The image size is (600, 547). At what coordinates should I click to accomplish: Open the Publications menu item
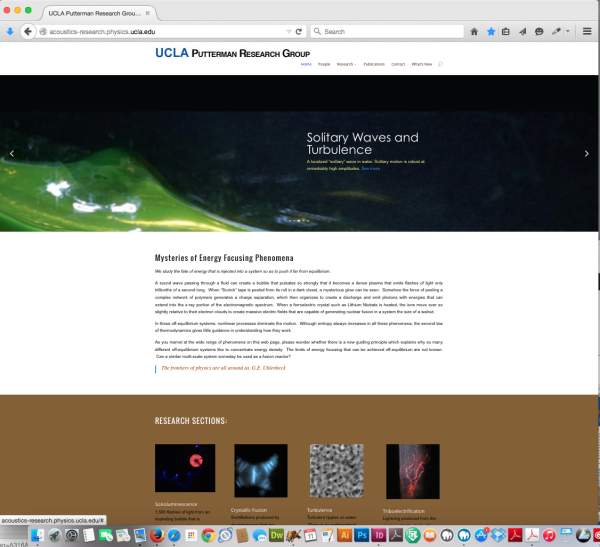(374, 64)
